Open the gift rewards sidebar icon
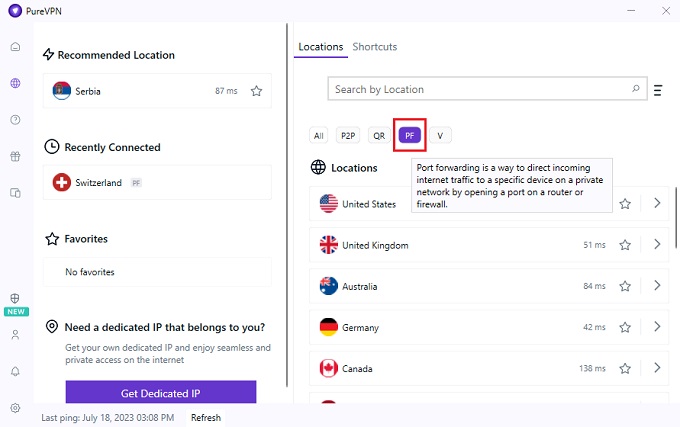The width and height of the screenshot is (680, 427). click(15, 156)
